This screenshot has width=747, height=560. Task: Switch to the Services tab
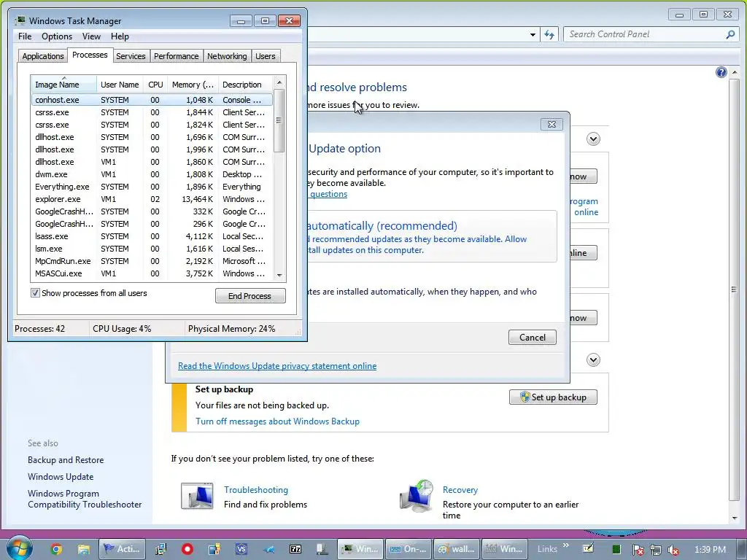coord(131,56)
